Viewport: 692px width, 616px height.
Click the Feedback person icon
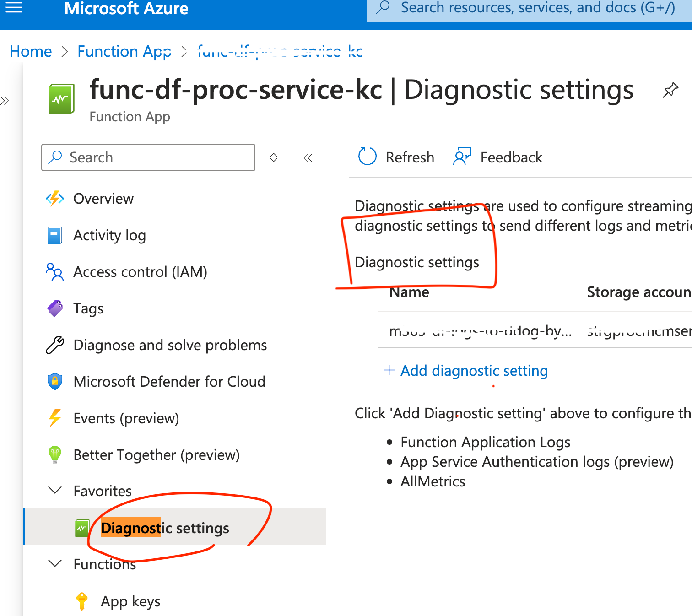pos(462,157)
